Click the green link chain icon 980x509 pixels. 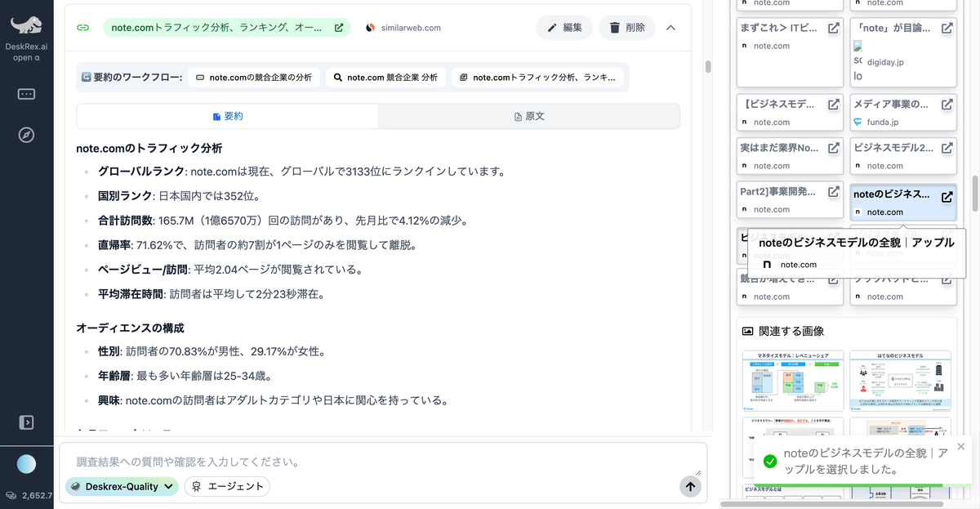point(82,27)
